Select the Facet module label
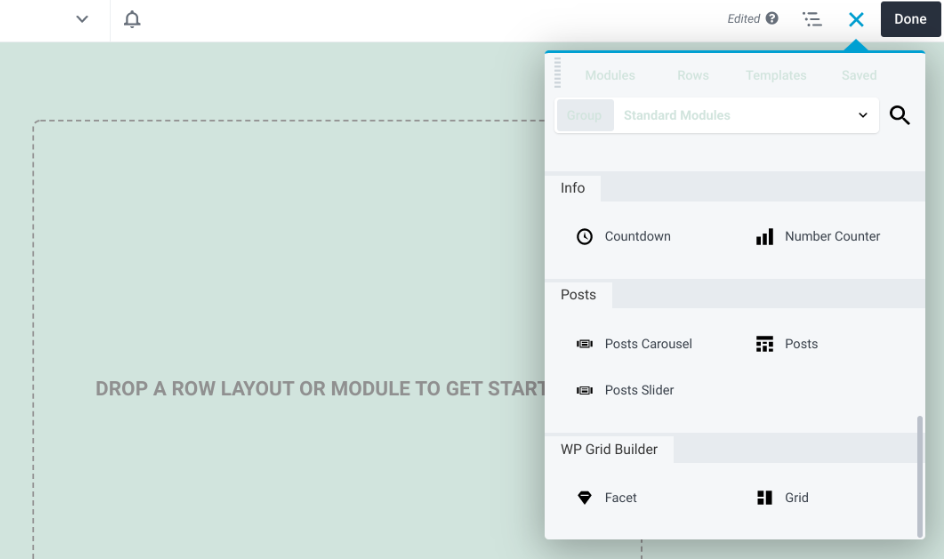The height and width of the screenshot is (559, 944). tap(621, 498)
